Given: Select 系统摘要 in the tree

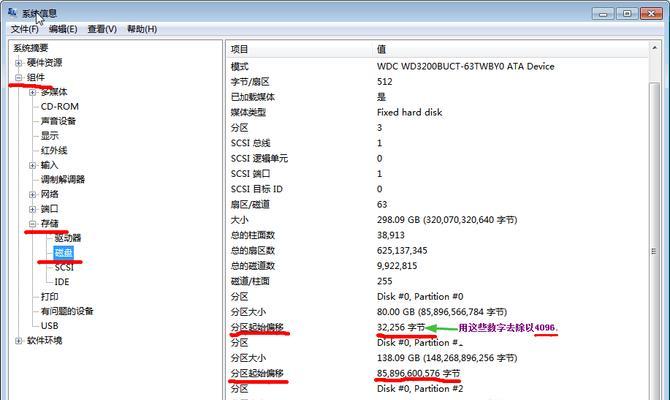Looking at the screenshot, I should (31, 48).
